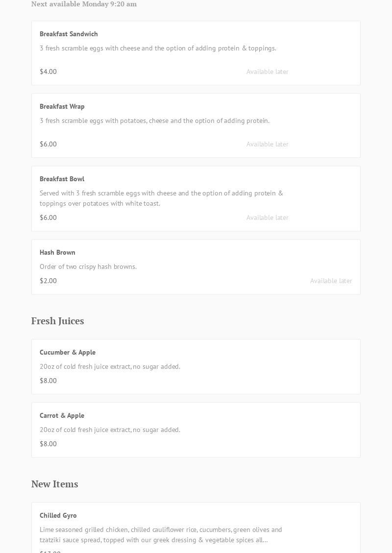Open the Breakfast Sandwich menu item

coord(69,34)
